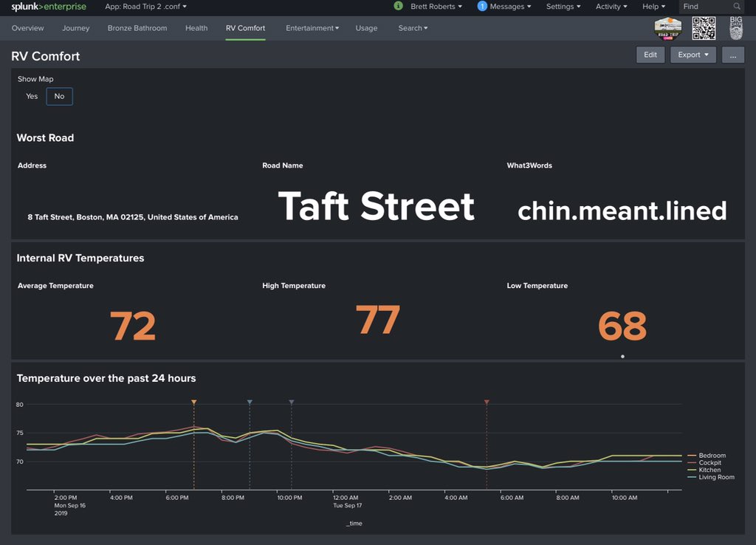Click the QR code image in the toolbar
This screenshot has width=756, height=545.
704,28
